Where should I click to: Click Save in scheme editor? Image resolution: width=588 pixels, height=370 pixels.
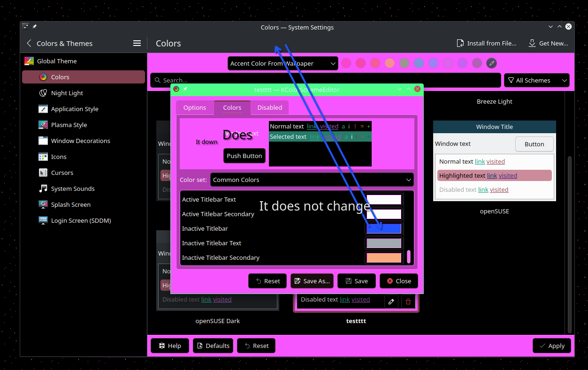pyautogui.click(x=357, y=281)
